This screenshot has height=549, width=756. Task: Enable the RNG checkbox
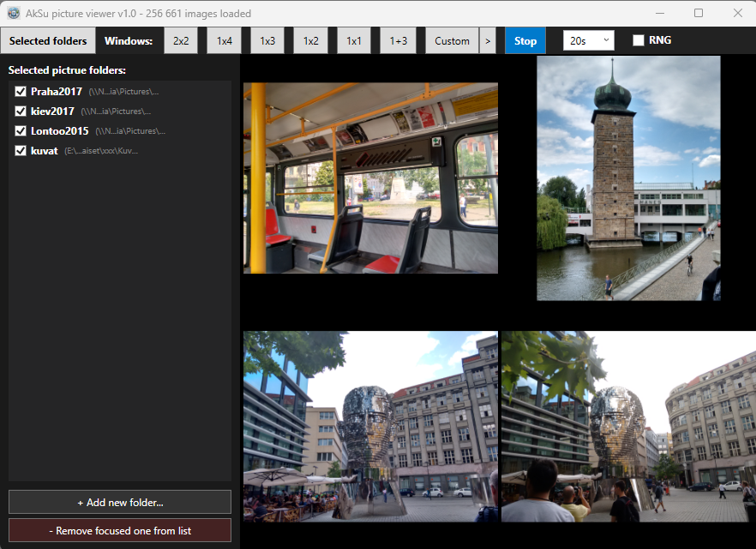tap(639, 40)
